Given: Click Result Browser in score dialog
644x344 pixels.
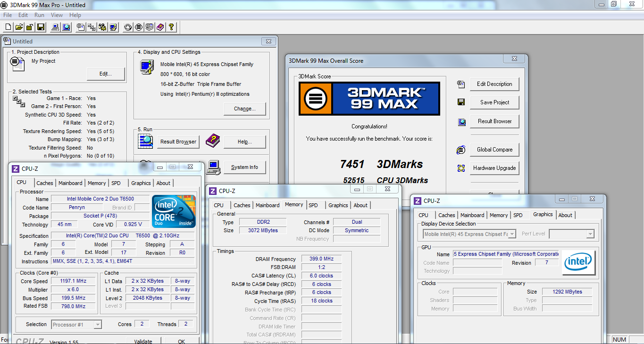Looking at the screenshot, I should (494, 121).
